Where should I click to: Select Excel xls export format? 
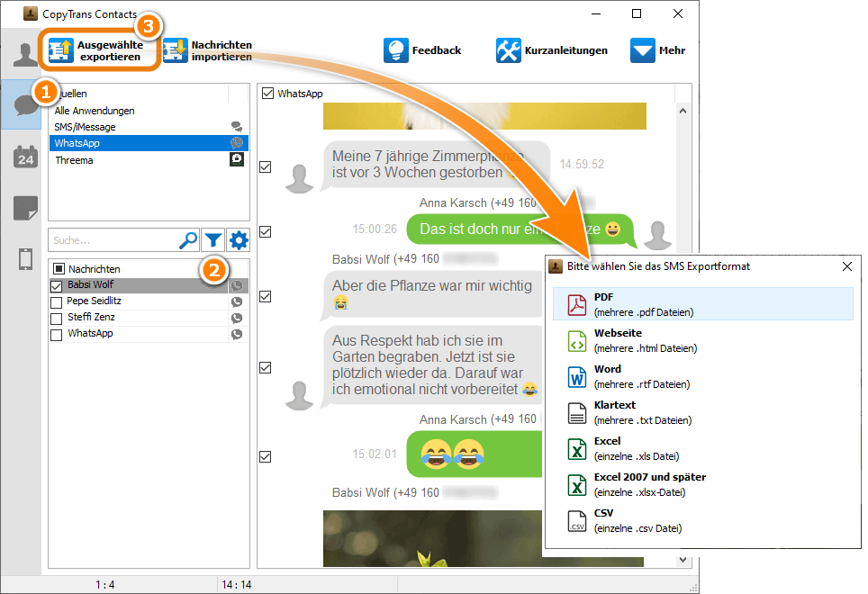[702, 448]
